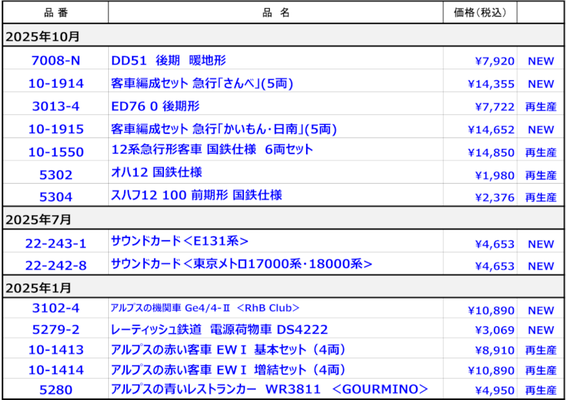Open スハフ12 100 前期形 国鉄仕様 link
The height and width of the screenshot is (400, 567).
point(196,195)
